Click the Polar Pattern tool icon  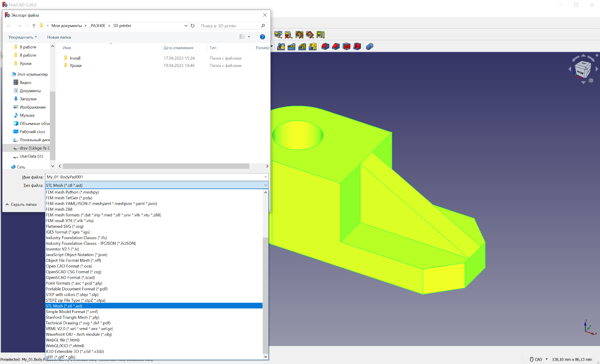(x=302, y=47)
